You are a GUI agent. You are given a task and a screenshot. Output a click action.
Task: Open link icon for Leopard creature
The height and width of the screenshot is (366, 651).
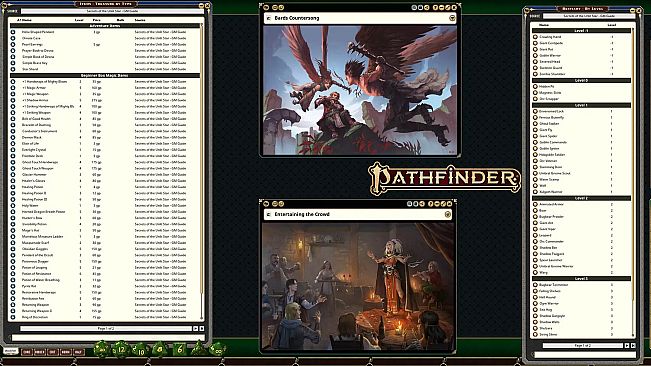point(535,235)
